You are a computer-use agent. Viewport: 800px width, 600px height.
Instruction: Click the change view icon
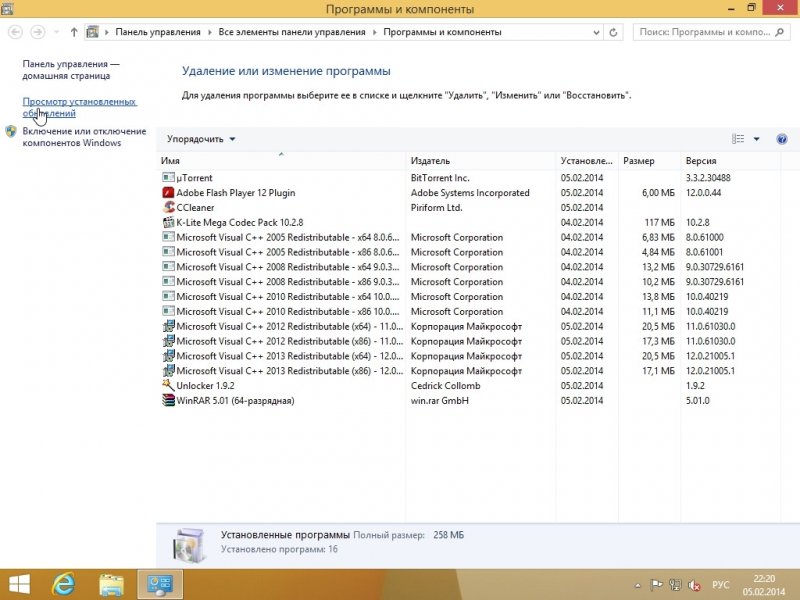pyautogui.click(x=738, y=139)
